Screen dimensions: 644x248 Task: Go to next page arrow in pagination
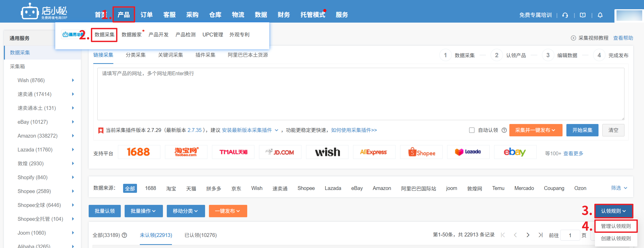(x=528, y=235)
